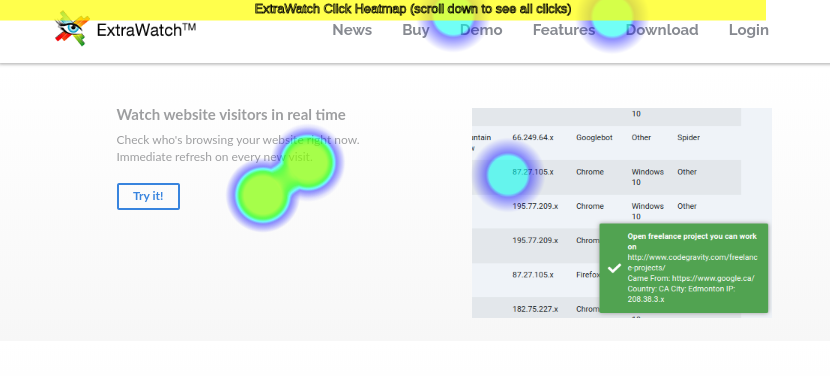Viewport: 830px width, 376px height.
Task: Click the cyan heatmap spot on IP 87.27.105.x
Action: click(508, 175)
